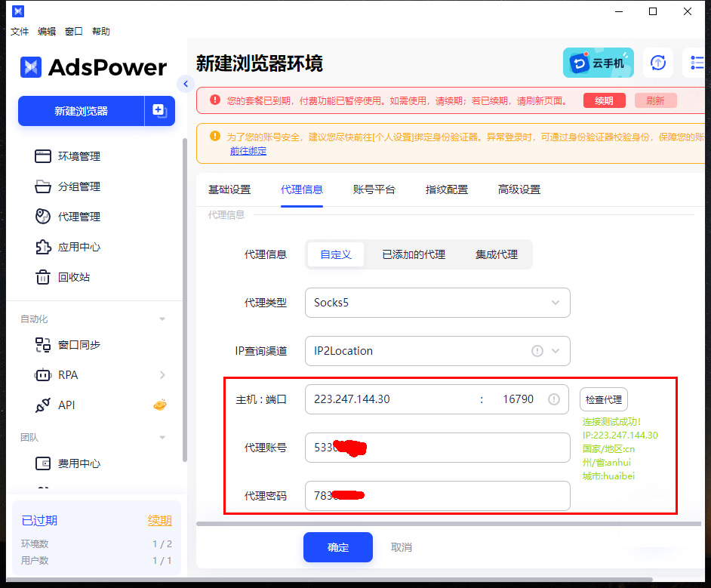Click the 连接测试成功! result text
The height and width of the screenshot is (588, 711).
[611, 422]
